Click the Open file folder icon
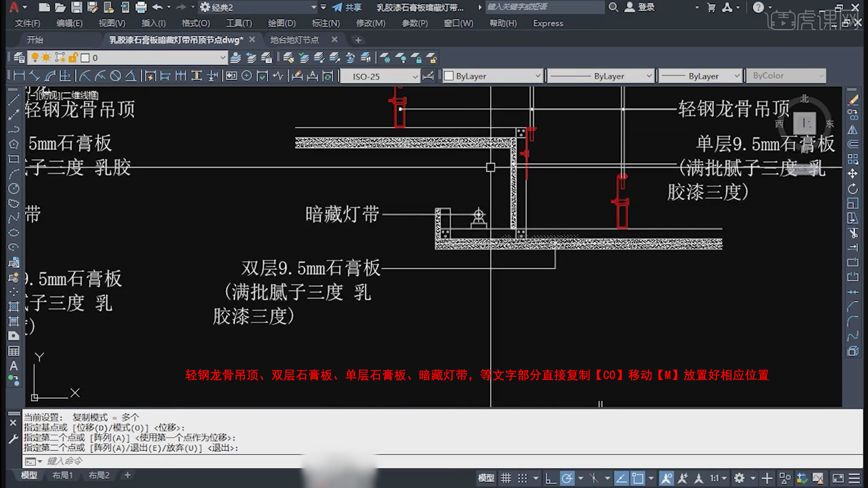 (60, 7)
